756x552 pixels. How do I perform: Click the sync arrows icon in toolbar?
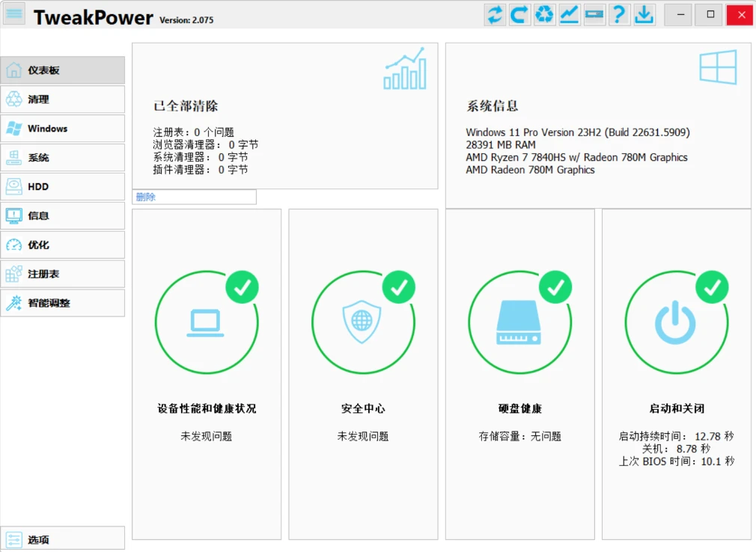[496, 15]
